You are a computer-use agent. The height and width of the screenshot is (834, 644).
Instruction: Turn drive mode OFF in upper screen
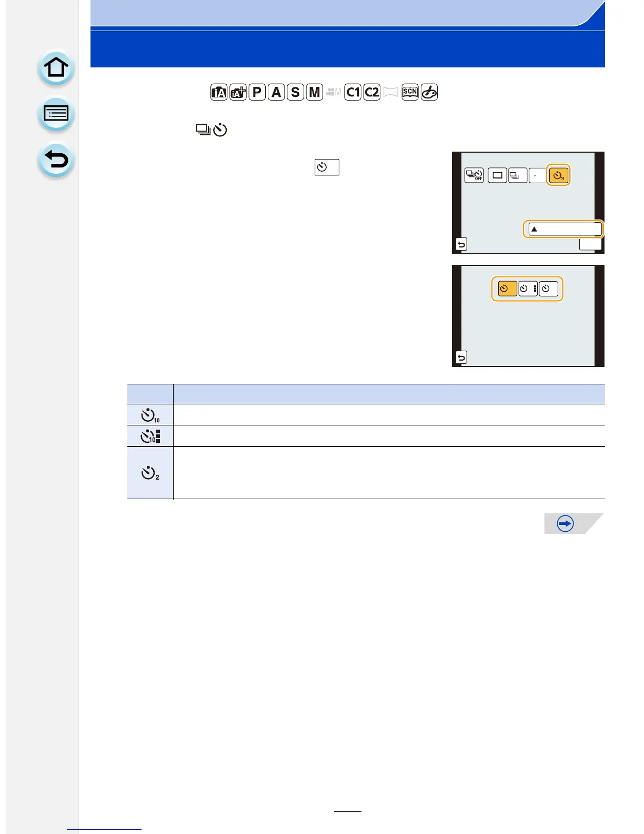[x=474, y=175]
